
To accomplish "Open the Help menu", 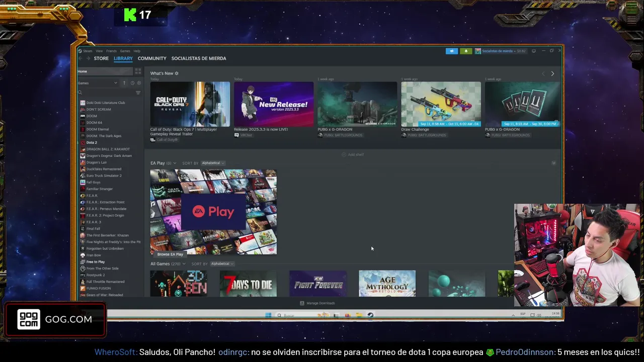I will [x=137, y=51].
